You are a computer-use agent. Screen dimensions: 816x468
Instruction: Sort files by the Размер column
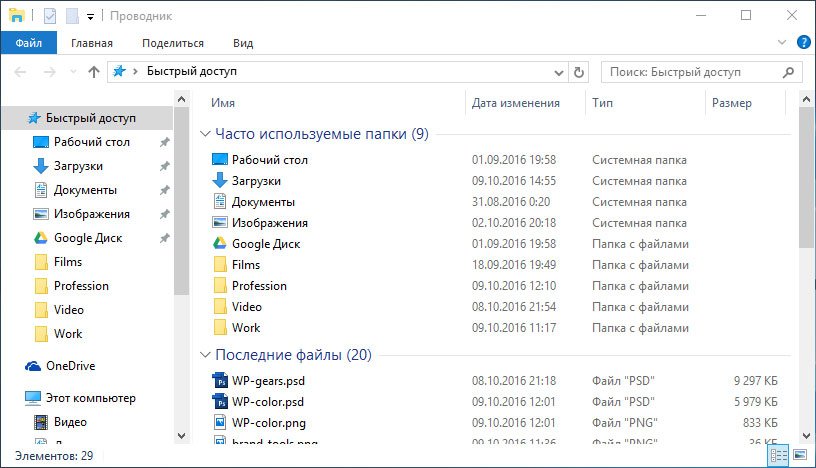click(x=731, y=103)
